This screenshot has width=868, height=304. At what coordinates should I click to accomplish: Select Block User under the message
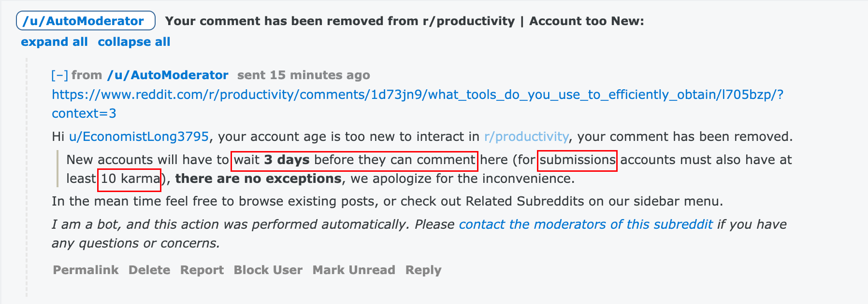268,270
